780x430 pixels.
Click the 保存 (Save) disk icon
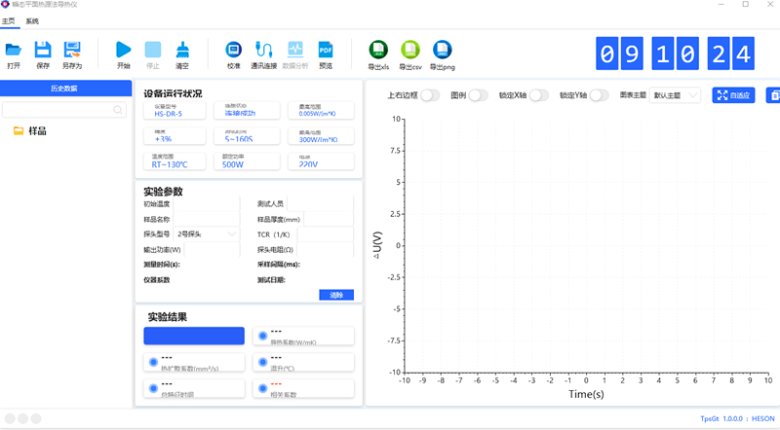[43, 50]
